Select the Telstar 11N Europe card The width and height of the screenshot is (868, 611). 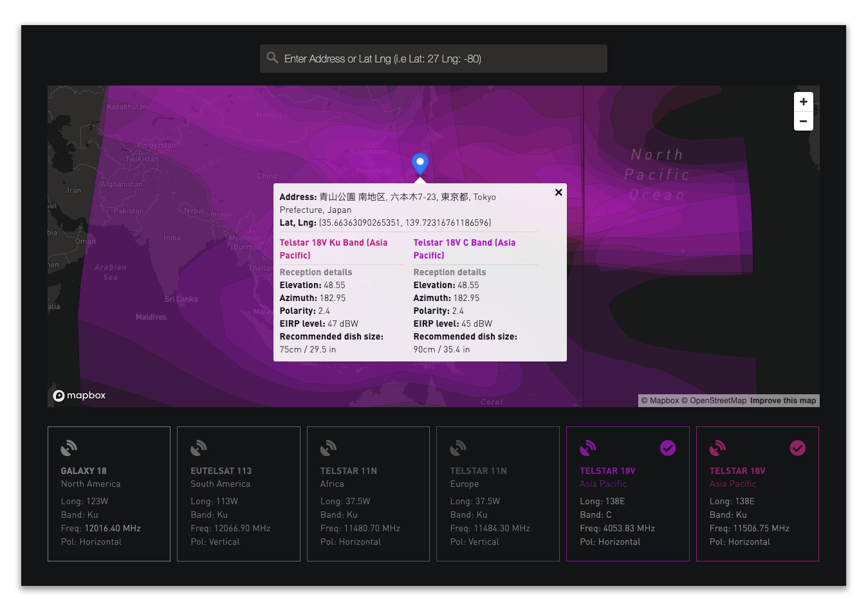coord(497,493)
